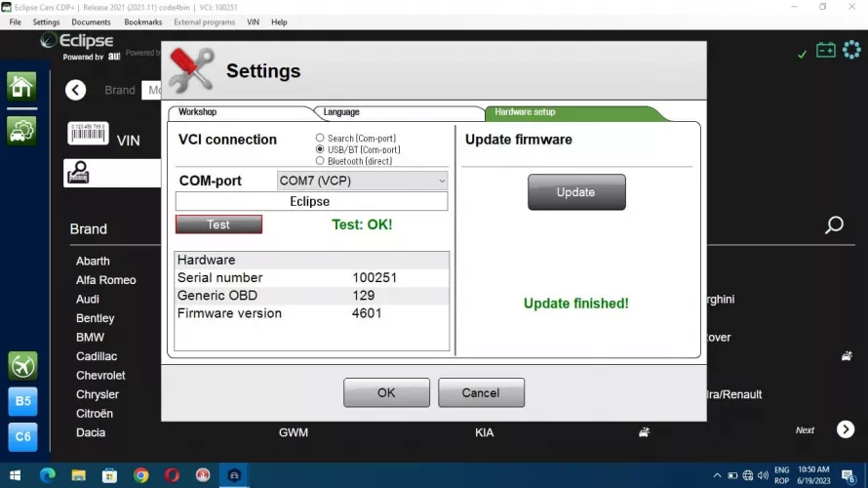Select Search (Com-port) radio option
The image size is (868, 488).
(x=320, y=139)
